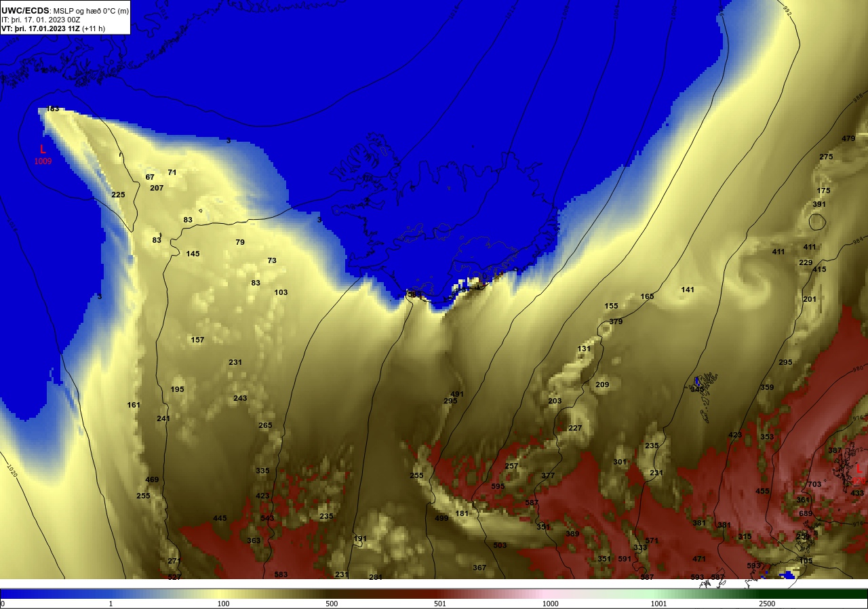Click the height value 165
Image resolution: width=868 pixels, height=609 pixels.
(647, 297)
